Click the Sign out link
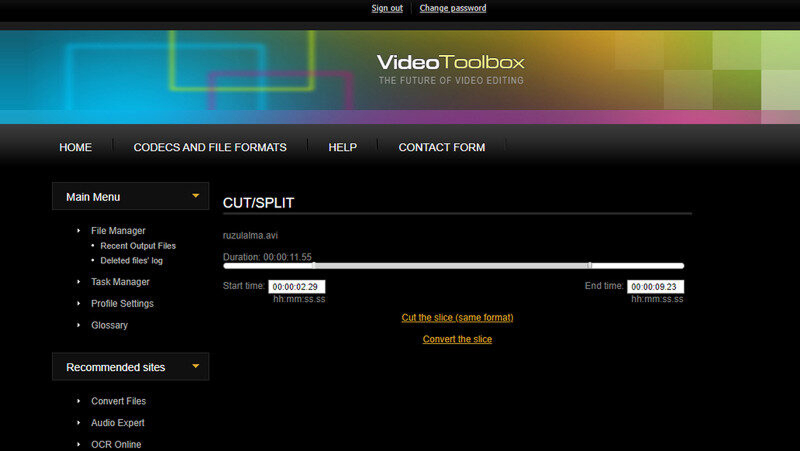Viewport: 800px width, 451px height. pyautogui.click(x=387, y=8)
